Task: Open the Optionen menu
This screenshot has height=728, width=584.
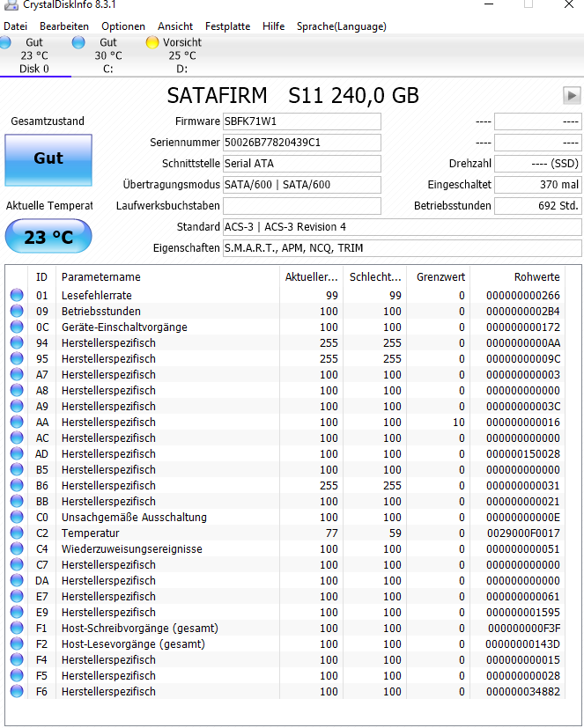Action: click(123, 26)
